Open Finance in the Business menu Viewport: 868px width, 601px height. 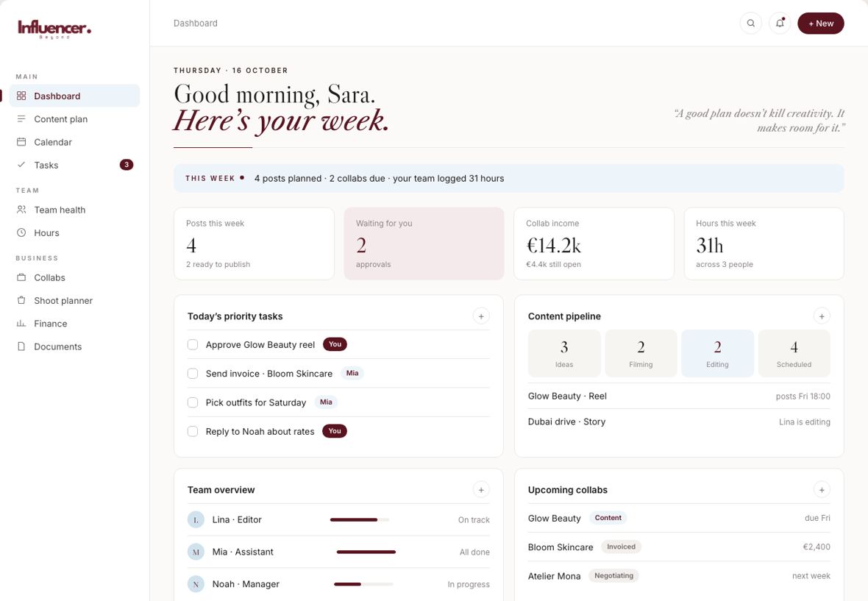click(x=75, y=323)
